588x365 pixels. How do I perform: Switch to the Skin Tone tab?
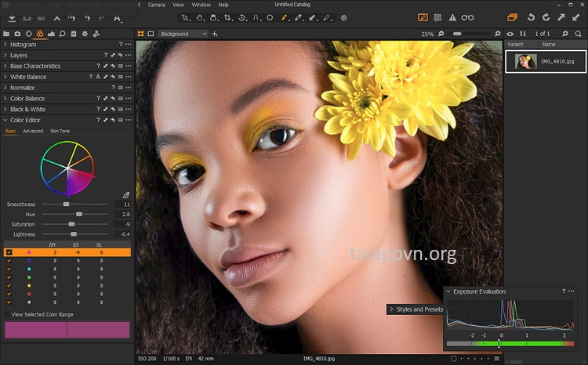[x=60, y=131]
